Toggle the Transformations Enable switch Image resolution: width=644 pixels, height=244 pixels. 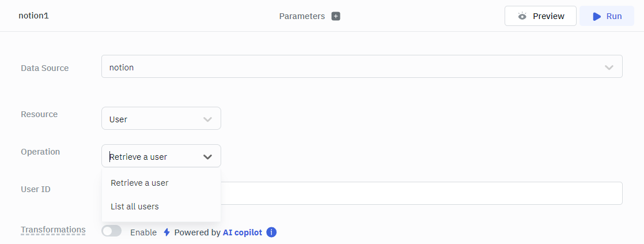[112, 231]
